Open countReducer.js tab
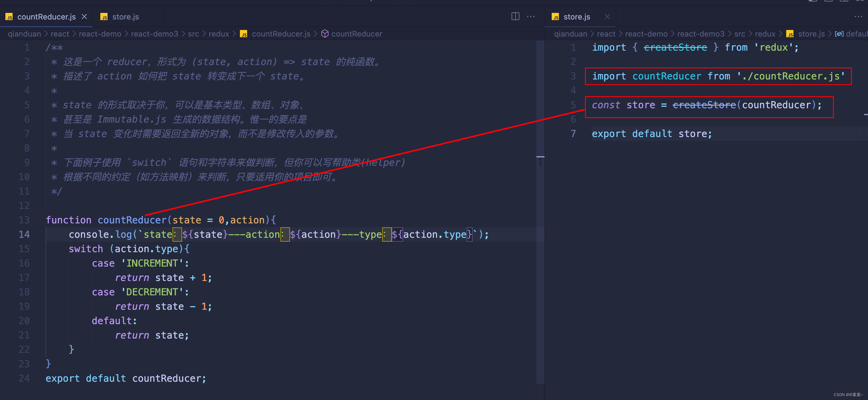Viewport: 868px width, 400px height. (44, 16)
